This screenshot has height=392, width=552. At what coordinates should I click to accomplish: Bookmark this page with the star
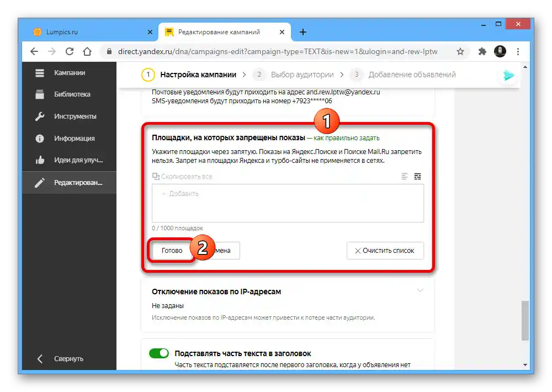click(x=460, y=51)
